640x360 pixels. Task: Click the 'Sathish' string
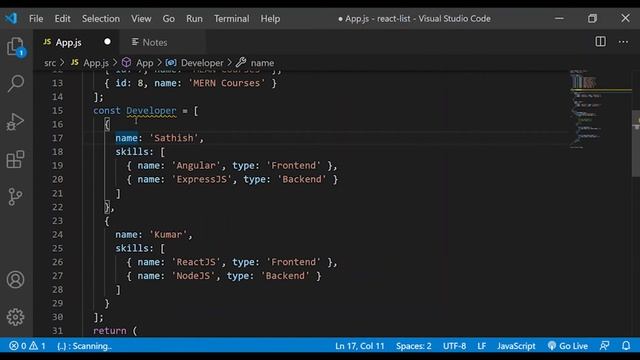click(x=174, y=138)
